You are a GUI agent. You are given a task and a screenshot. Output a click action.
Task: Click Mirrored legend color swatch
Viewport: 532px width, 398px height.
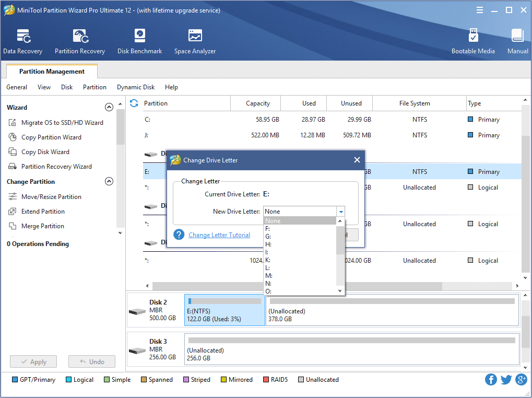[223, 379]
